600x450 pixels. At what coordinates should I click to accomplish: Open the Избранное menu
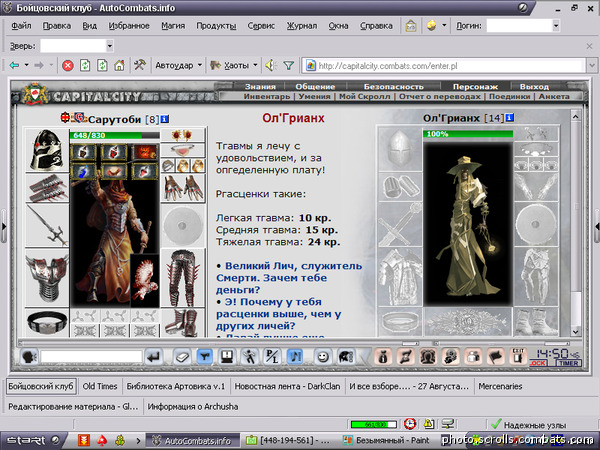(x=129, y=26)
